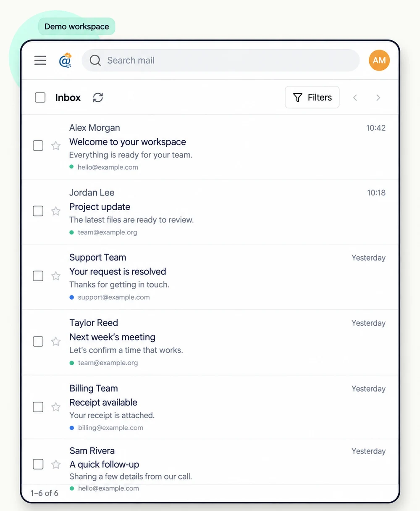Star the Project update email

pyautogui.click(x=56, y=211)
